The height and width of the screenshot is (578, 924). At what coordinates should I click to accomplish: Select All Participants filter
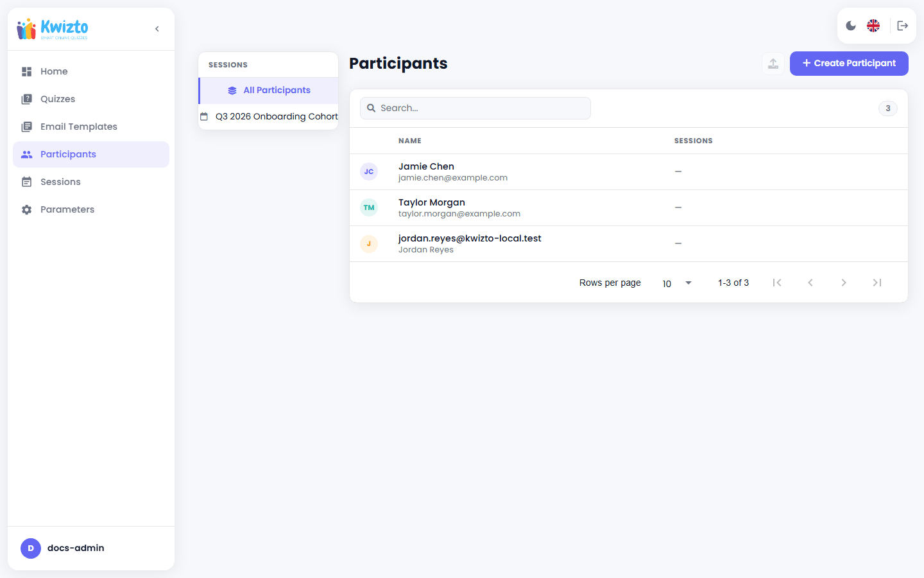point(269,91)
